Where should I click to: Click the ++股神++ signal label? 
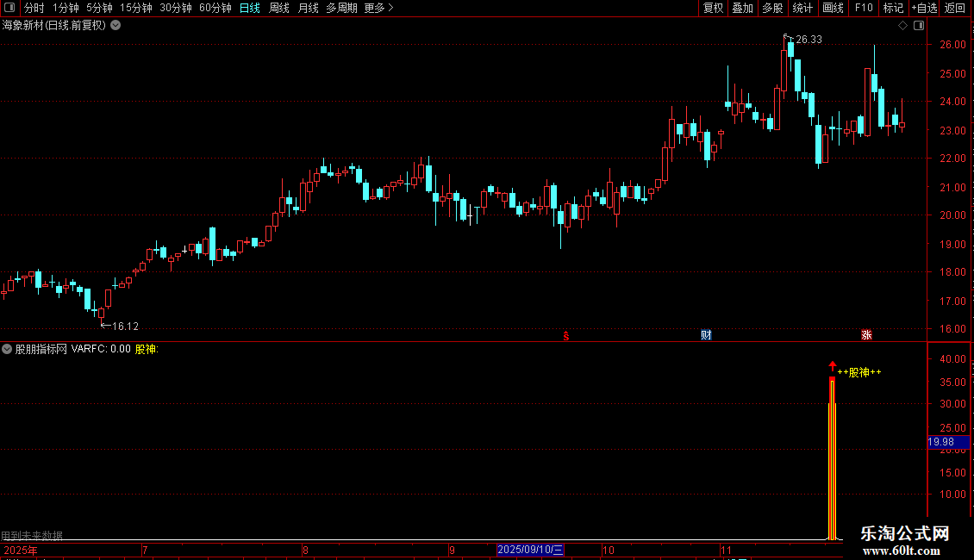[x=859, y=372]
